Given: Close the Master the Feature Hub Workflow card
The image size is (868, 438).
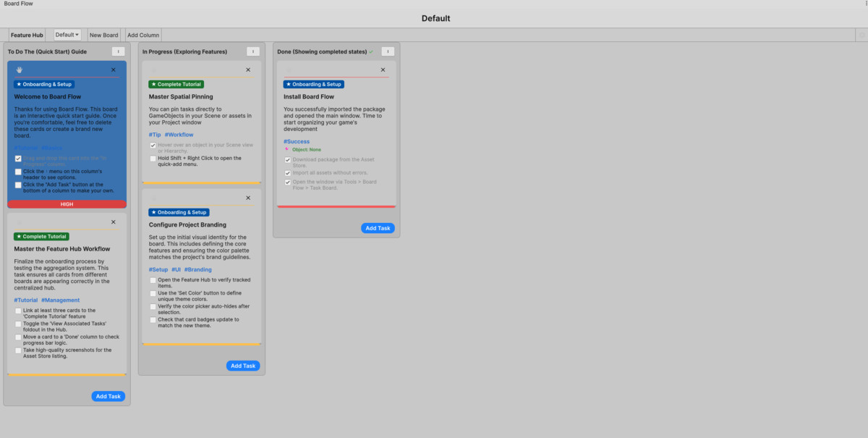Looking at the screenshot, I should point(114,222).
